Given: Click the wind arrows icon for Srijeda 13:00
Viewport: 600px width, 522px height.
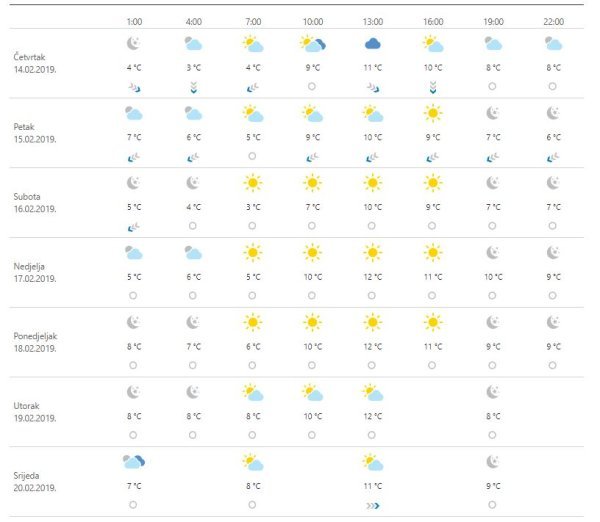Looking at the screenshot, I should [372, 505].
